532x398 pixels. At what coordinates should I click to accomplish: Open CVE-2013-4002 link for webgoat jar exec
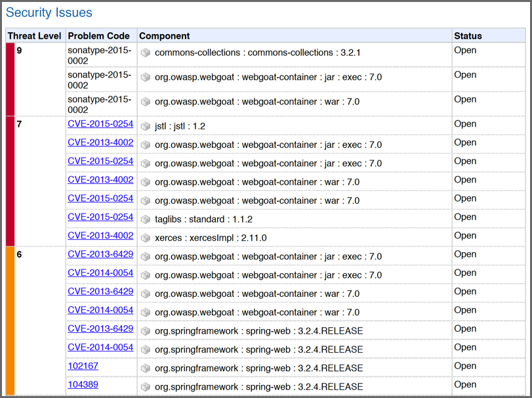[100, 143]
